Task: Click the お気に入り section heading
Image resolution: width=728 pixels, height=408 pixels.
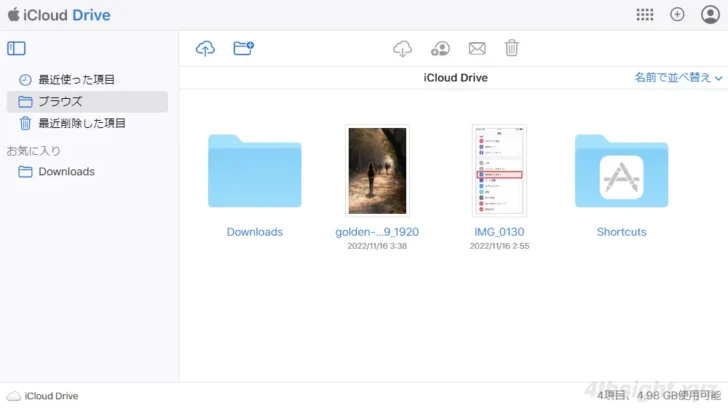Action: pos(33,150)
